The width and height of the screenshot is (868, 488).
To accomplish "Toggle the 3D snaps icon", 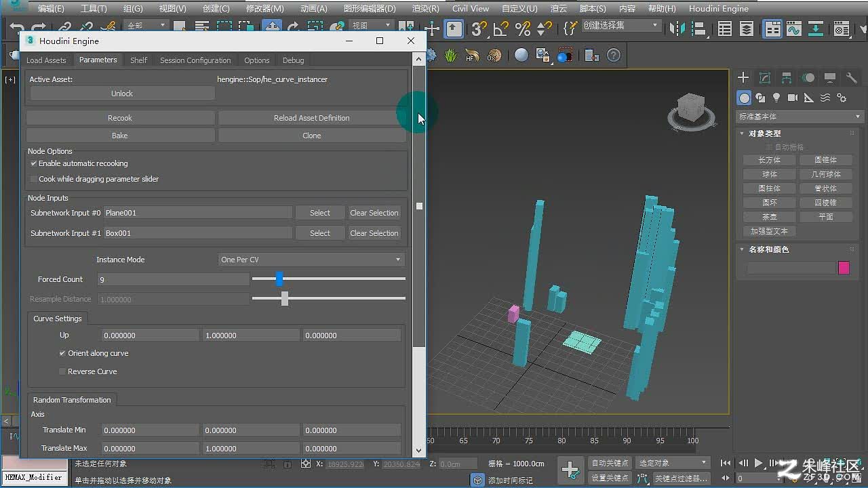I will [x=479, y=28].
